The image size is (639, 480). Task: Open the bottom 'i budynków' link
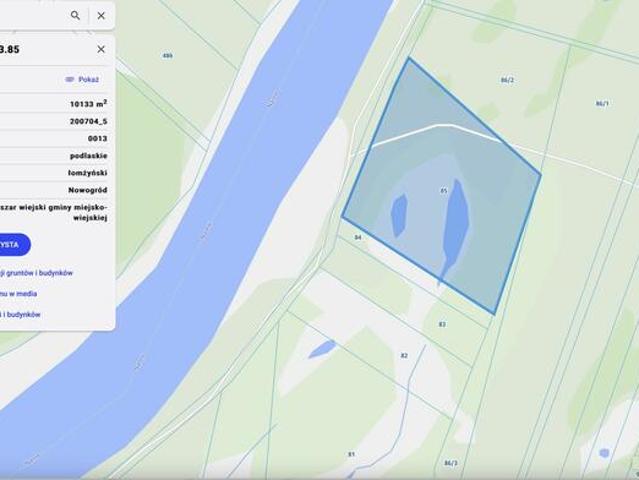[x=20, y=314]
